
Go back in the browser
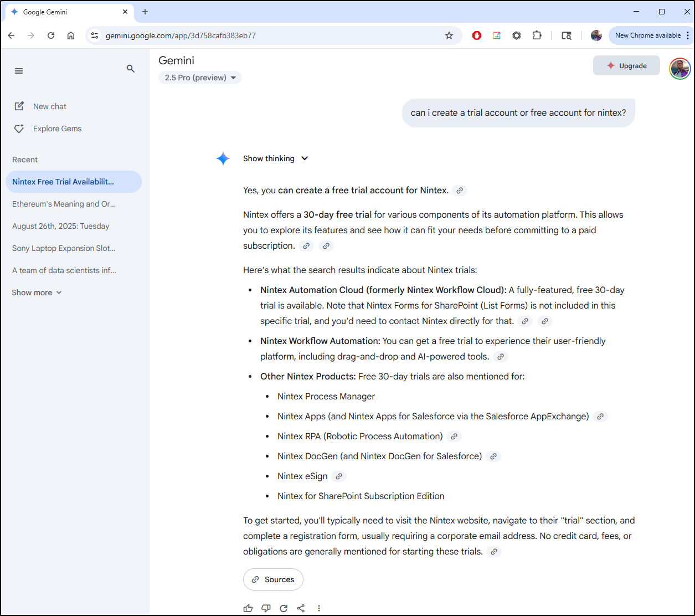click(x=11, y=35)
